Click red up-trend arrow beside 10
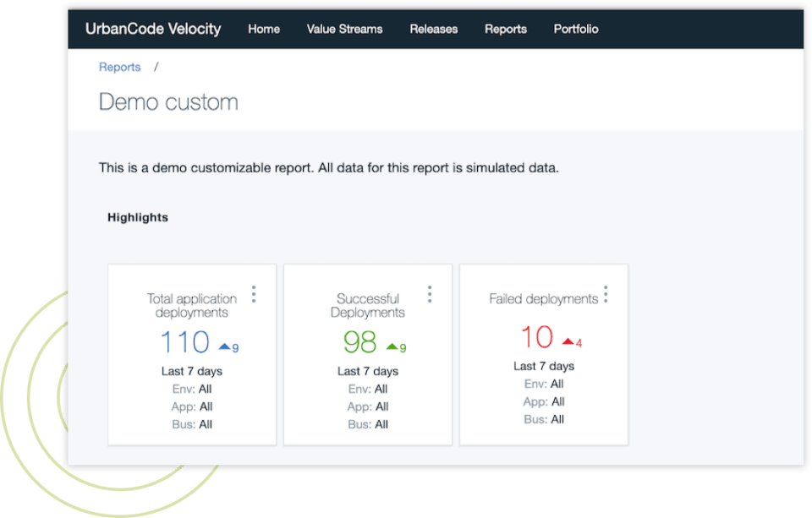The height and width of the screenshot is (518, 812). click(568, 341)
